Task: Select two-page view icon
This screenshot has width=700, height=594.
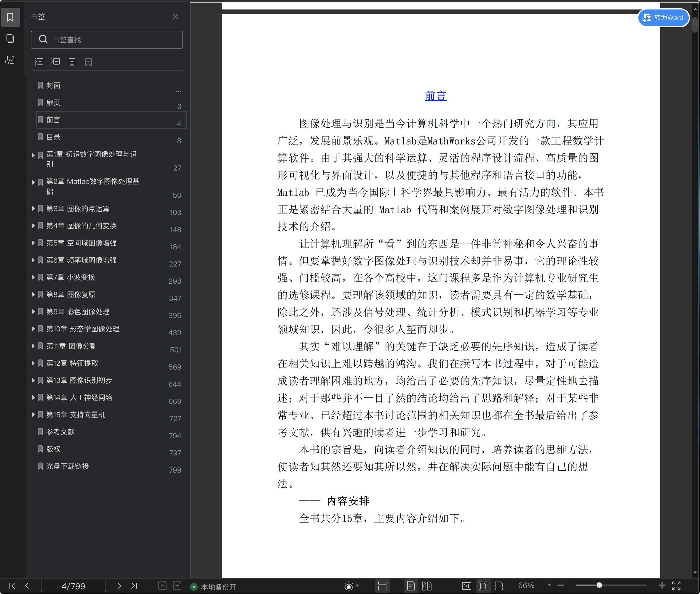Action: click(427, 586)
